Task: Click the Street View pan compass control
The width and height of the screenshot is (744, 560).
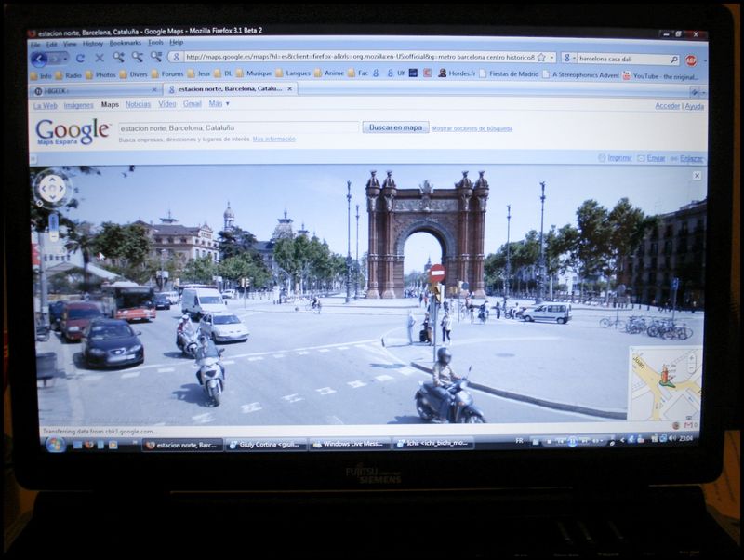Action: [x=52, y=189]
